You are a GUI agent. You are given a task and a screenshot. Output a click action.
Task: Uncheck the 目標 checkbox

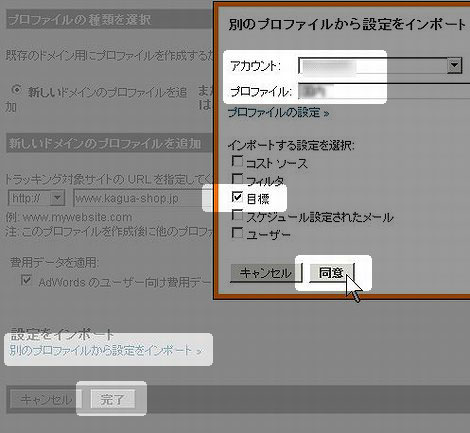coord(237,197)
